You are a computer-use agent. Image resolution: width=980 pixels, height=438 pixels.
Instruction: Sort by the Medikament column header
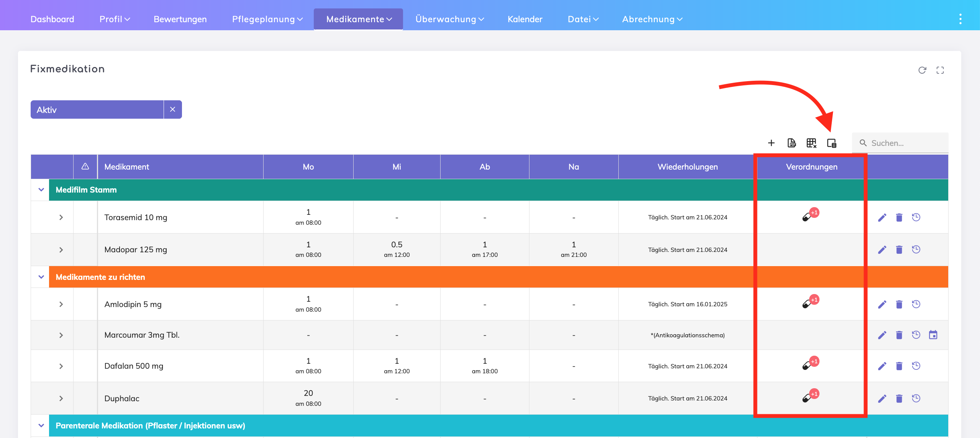pyautogui.click(x=127, y=167)
